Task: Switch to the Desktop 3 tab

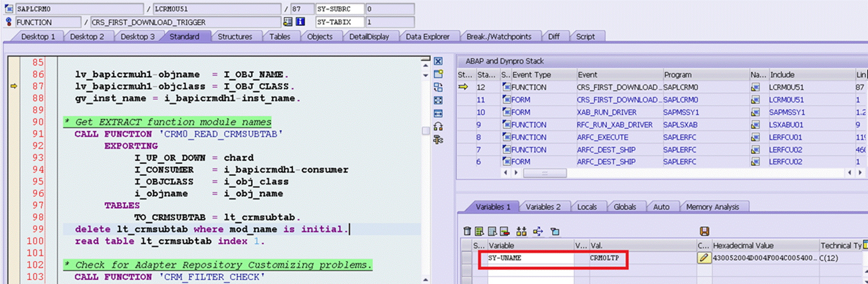Action: click(x=137, y=37)
